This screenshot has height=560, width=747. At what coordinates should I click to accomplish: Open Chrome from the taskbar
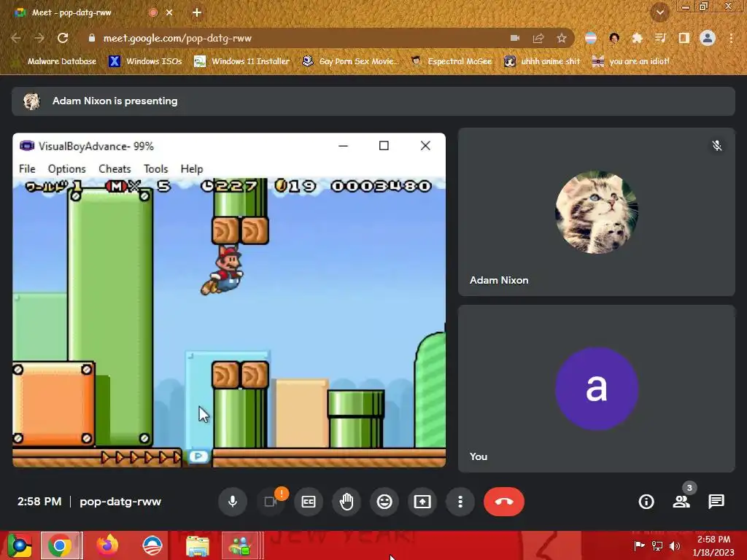pyautogui.click(x=60, y=545)
